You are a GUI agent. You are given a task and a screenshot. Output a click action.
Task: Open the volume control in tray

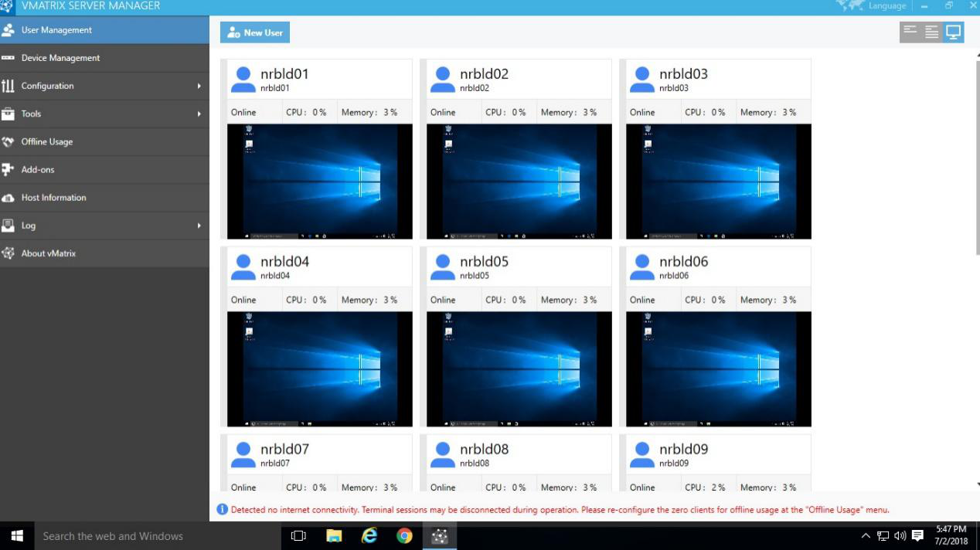tap(900, 535)
